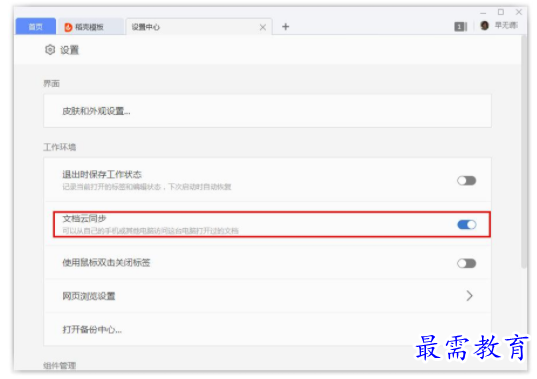Toggle 退出时保存工作状态 switch
The image size is (537, 379).
point(466,180)
